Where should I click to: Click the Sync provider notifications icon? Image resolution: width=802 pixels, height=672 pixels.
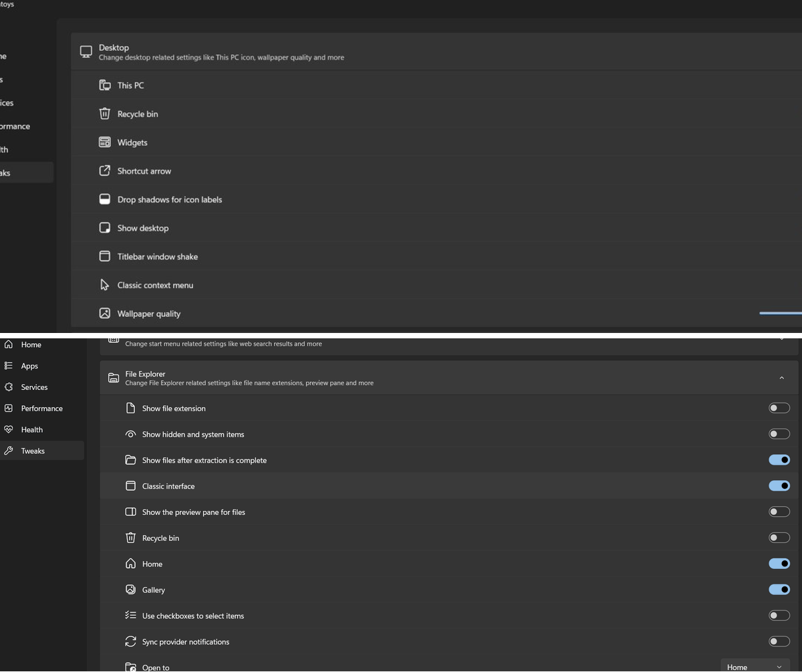[131, 642]
